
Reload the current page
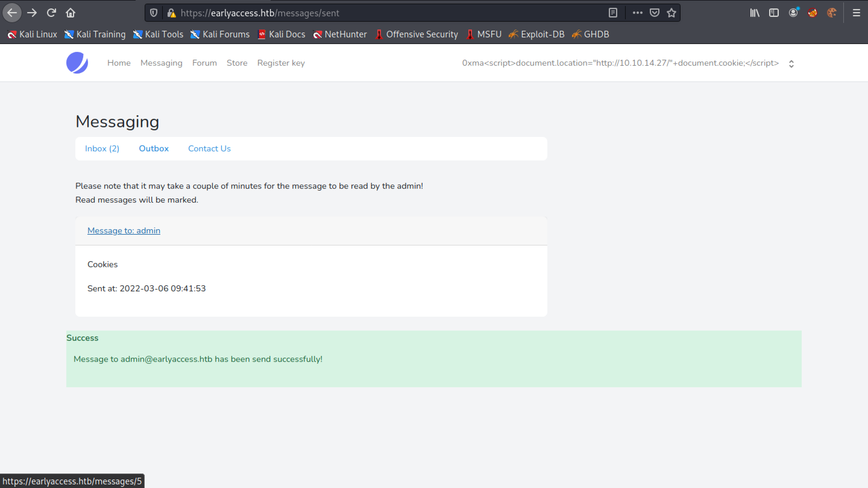(51, 13)
